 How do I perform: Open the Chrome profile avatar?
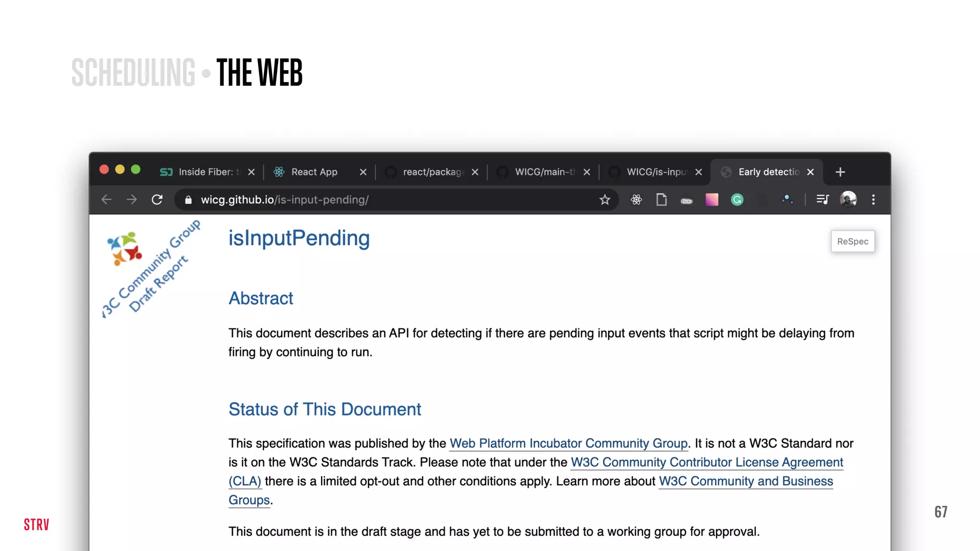[x=848, y=199]
